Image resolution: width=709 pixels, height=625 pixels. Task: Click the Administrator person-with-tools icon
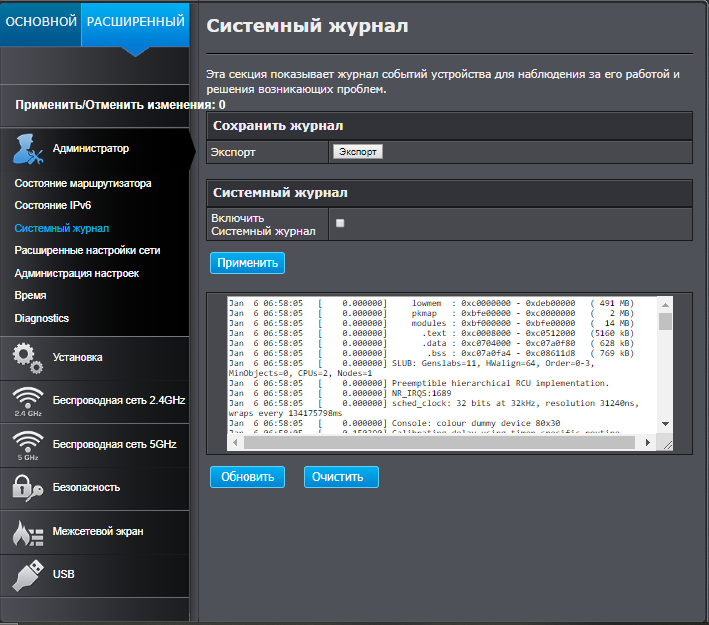point(28,149)
